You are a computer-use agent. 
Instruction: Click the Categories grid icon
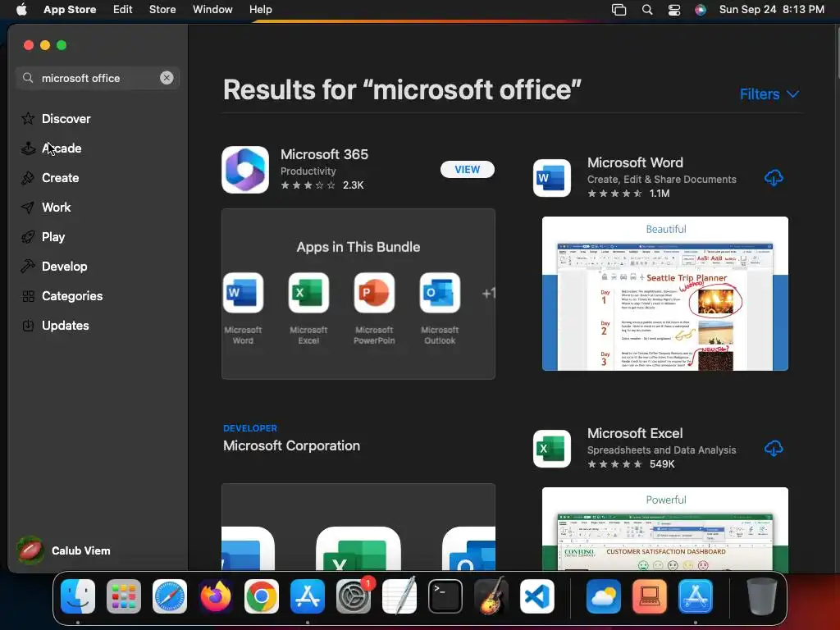(28, 295)
